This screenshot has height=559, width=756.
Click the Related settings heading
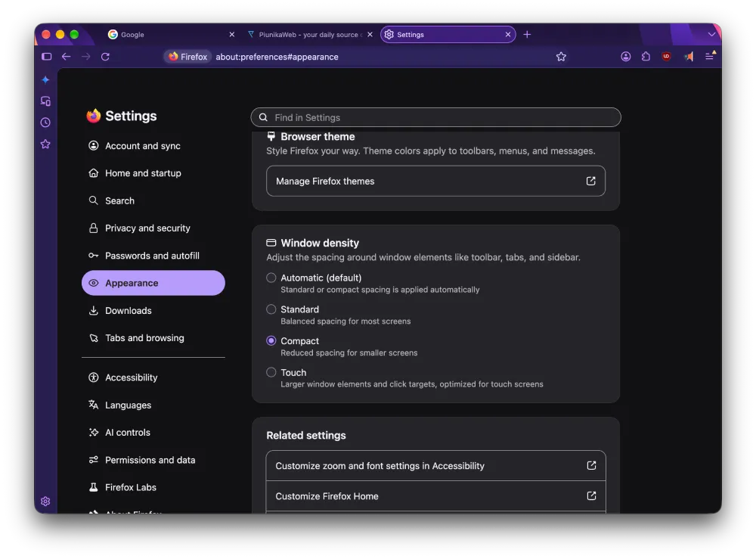pos(305,435)
